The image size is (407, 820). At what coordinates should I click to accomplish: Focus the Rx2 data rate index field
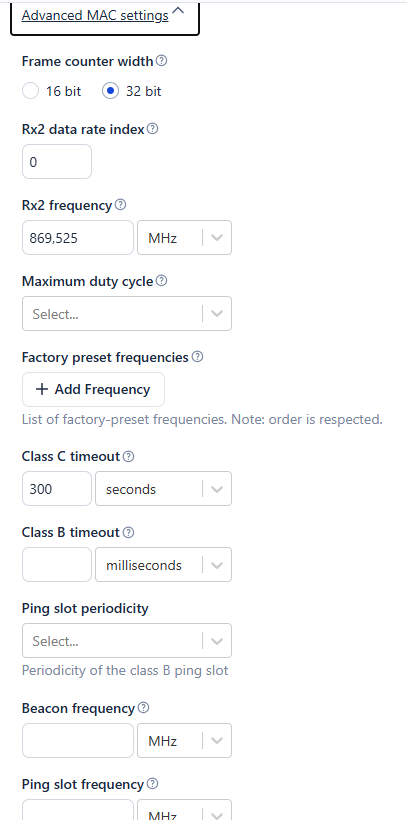(x=56, y=162)
